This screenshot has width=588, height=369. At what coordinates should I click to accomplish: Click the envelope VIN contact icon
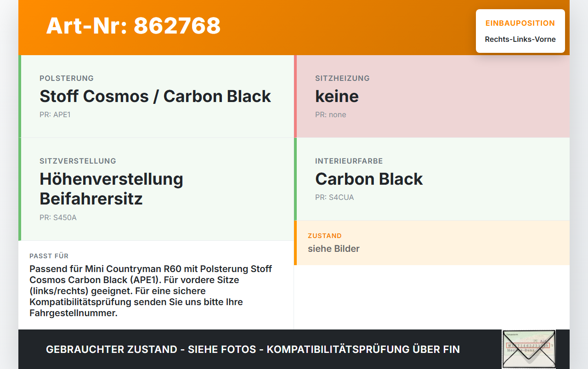coord(529,349)
